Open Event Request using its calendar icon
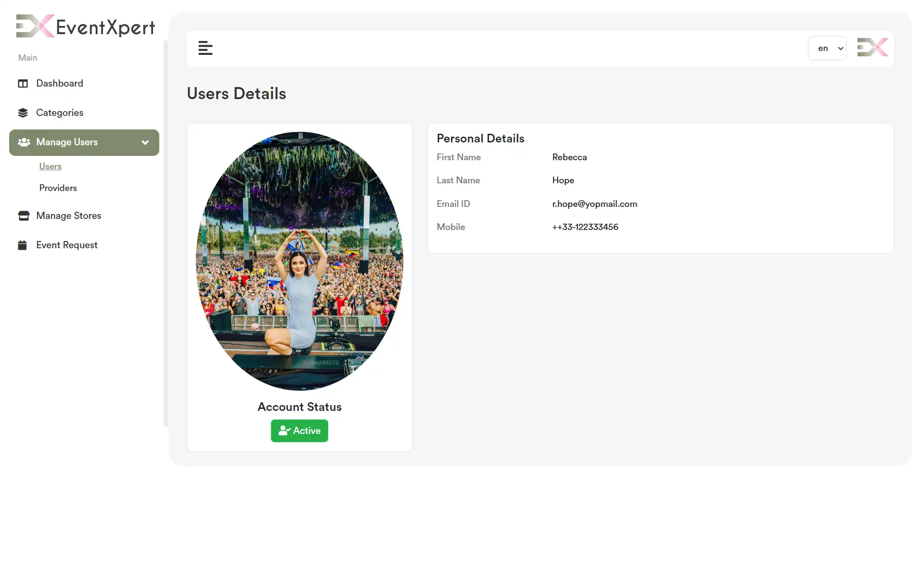The height and width of the screenshot is (573, 924). 23,244
